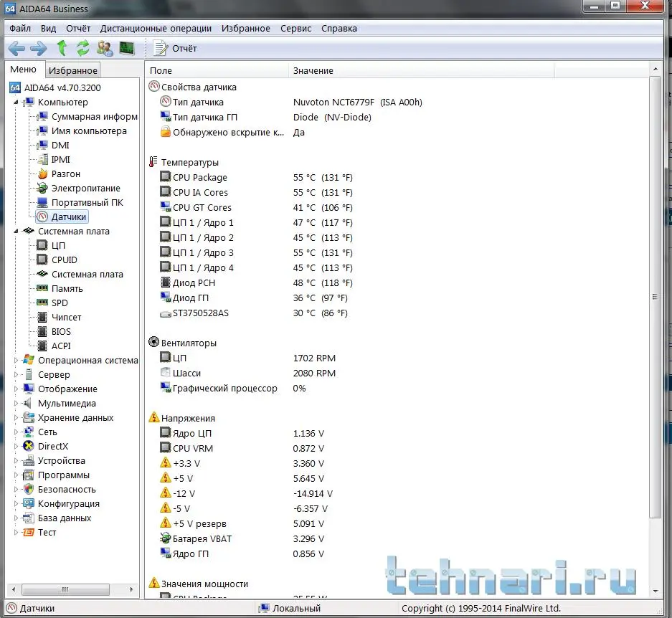
Task: Click the База данных icon
Action: 28,518
